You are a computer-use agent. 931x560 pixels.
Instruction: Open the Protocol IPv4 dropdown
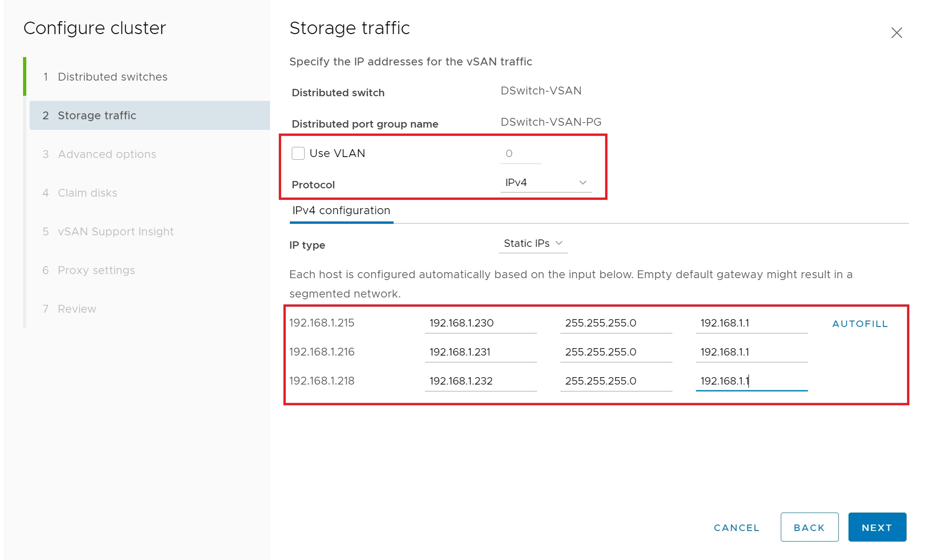tap(545, 183)
